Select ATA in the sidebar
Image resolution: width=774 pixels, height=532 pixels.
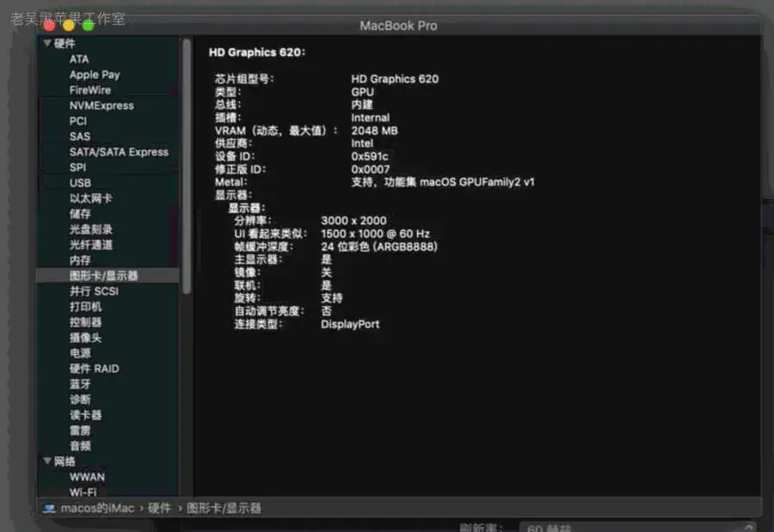(79, 59)
